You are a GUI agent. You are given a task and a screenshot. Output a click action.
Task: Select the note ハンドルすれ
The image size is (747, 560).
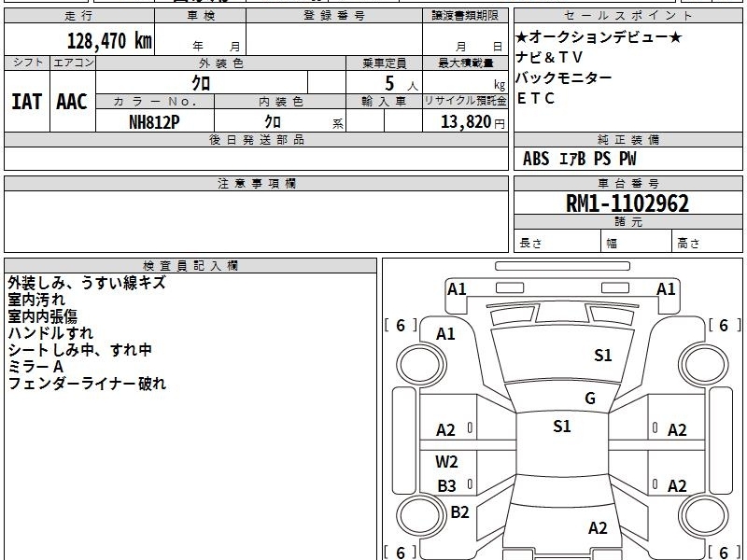coord(50,333)
